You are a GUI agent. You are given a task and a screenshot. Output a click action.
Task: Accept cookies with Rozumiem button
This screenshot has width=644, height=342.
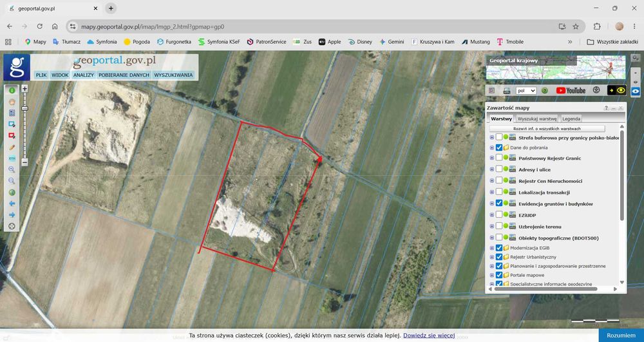621,336
